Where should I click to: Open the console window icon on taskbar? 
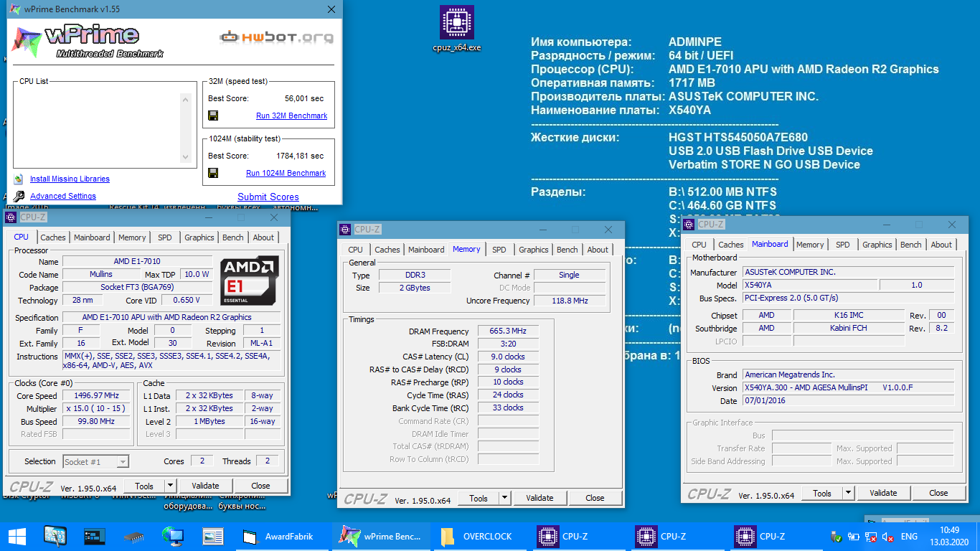click(x=95, y=536)
